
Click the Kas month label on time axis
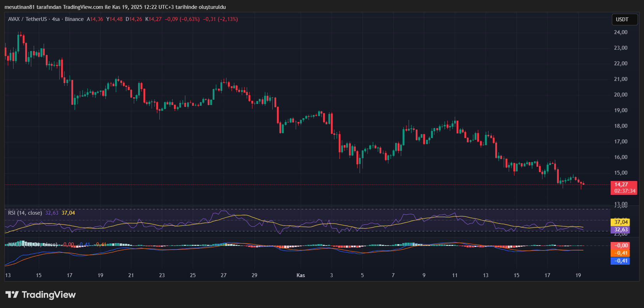[x=301, y=275]
